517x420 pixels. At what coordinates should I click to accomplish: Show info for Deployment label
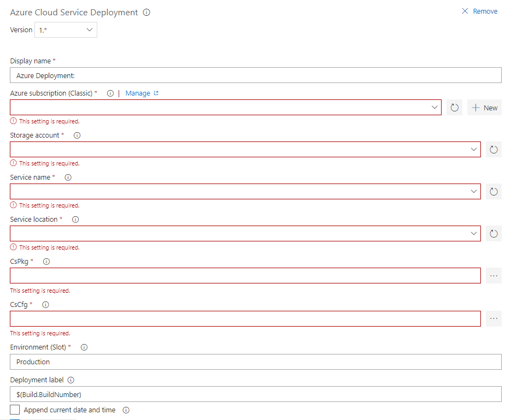[x=71, y=380]
